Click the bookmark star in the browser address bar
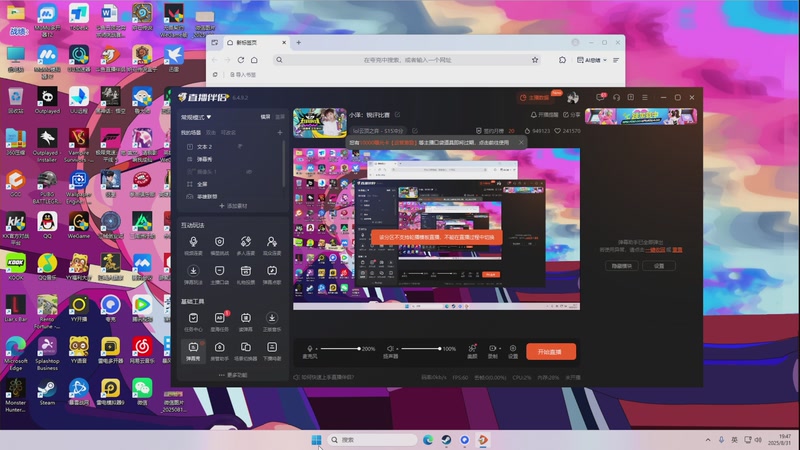 click(x=535, y=60)
